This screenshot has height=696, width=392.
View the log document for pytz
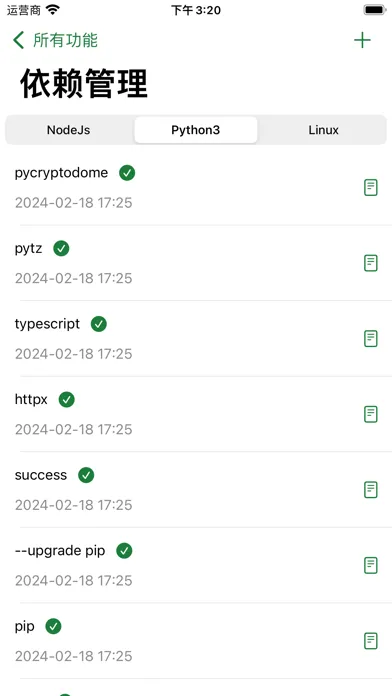click(371, 263)
